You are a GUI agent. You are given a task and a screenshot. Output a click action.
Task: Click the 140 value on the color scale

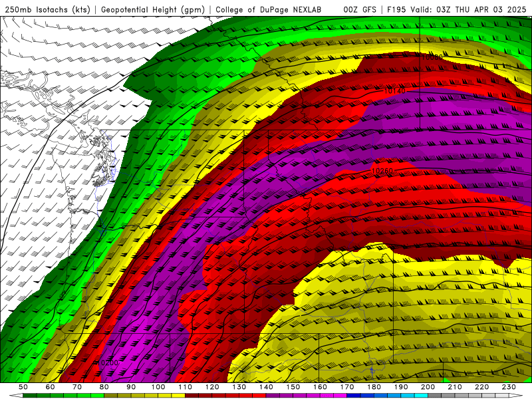coord(266,387)
